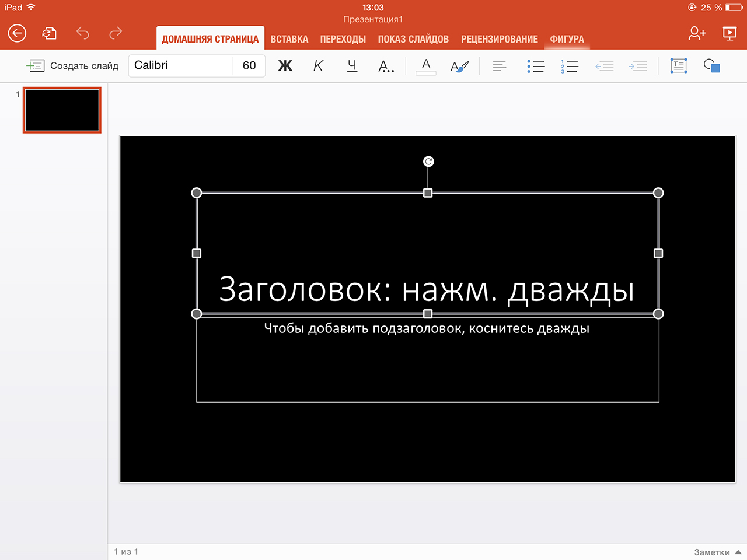Click subtitle text Чтобы добавить подзаголовок

click(x=427, y=328)
